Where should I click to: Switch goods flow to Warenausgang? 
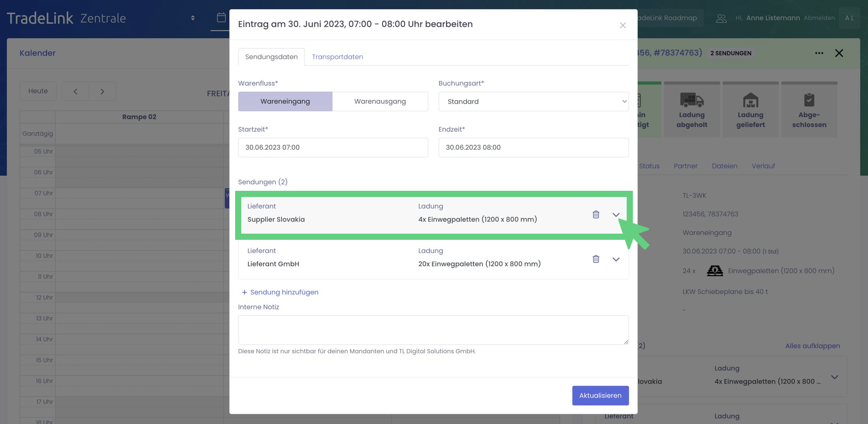[380, 102]
